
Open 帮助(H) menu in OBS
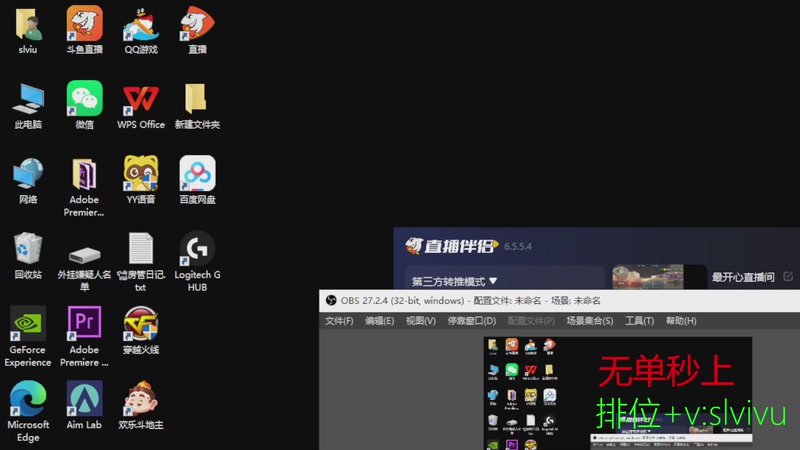point(681,321)
